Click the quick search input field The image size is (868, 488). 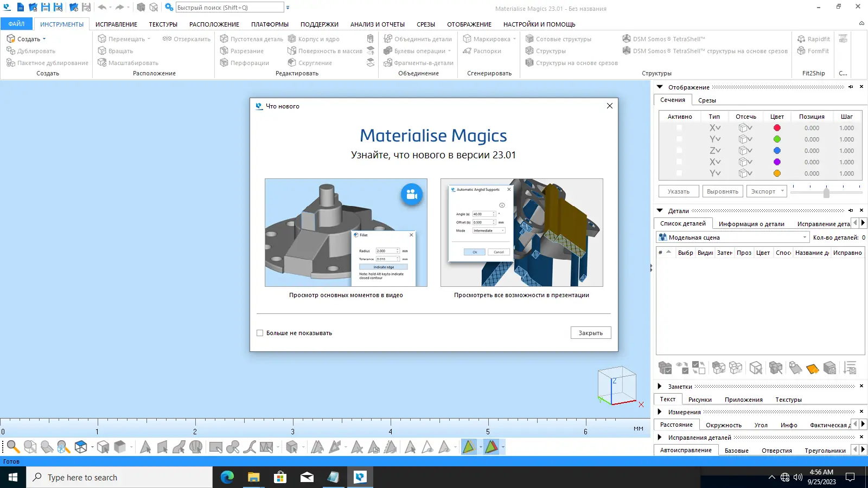tap(229, 8)
